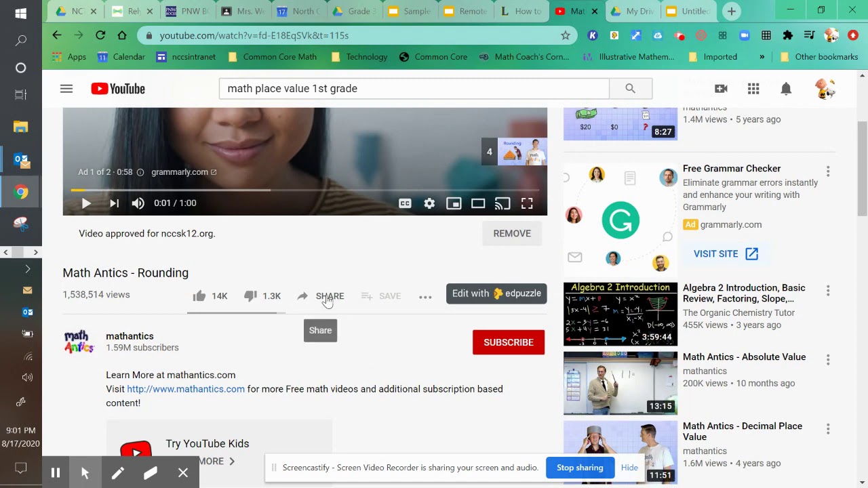This screenshot has width=868, height=488.
Task: Click Edit with edpuzzle button
Action: tap(496, 293)
